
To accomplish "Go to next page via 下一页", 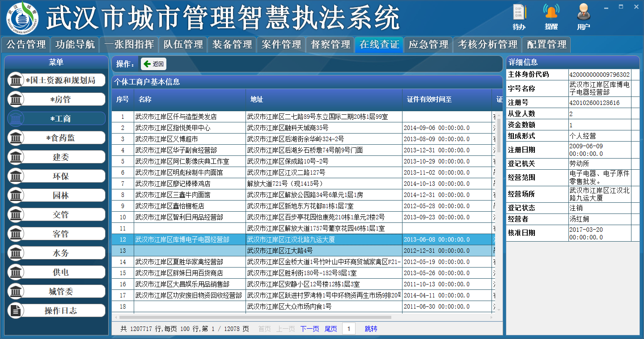I will click(x=309, y=329).
